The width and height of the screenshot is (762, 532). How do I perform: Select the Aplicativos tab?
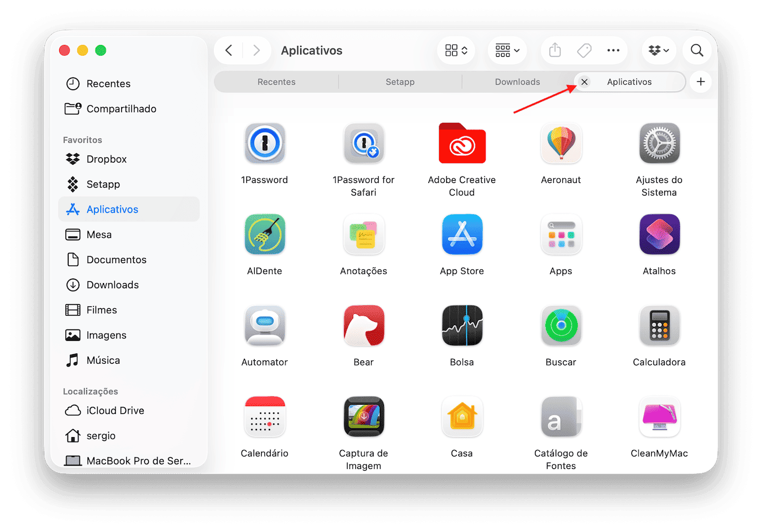point(630,82)
